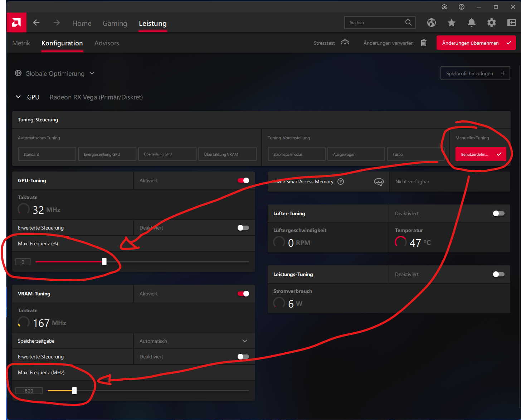Open the Gaming tab
Screen dimensions: 521x420
[x=115, y=23]
